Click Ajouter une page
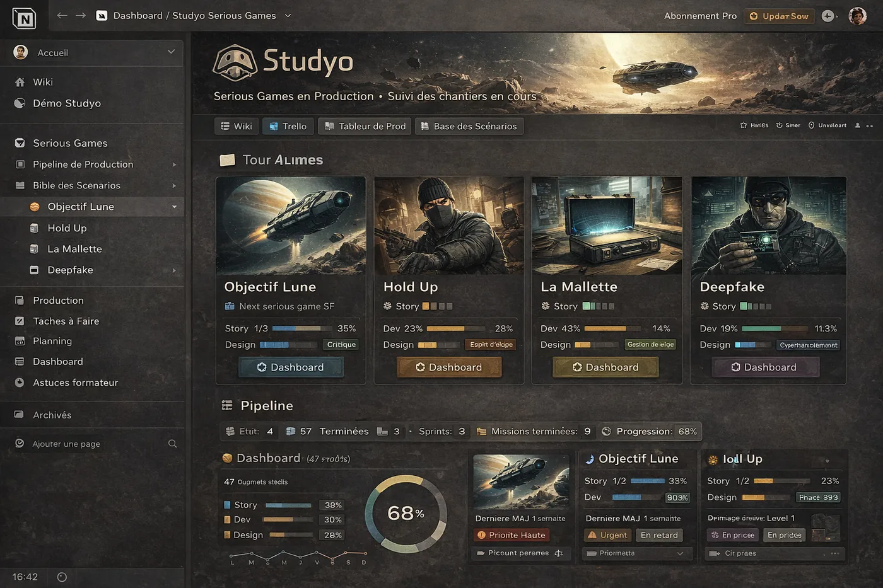The height and width of the screenshot is (588, 883). (x=66, y=444)
